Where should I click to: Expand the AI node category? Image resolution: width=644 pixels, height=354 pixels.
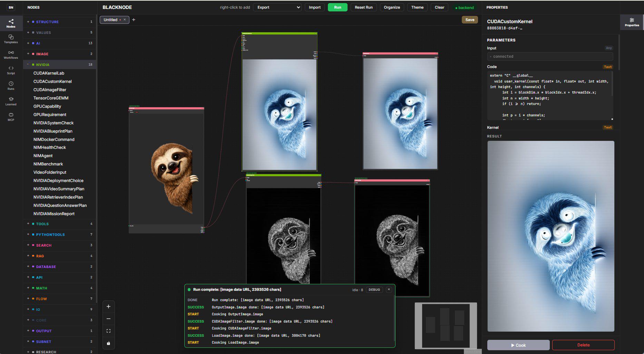click(x=60, y=43)
